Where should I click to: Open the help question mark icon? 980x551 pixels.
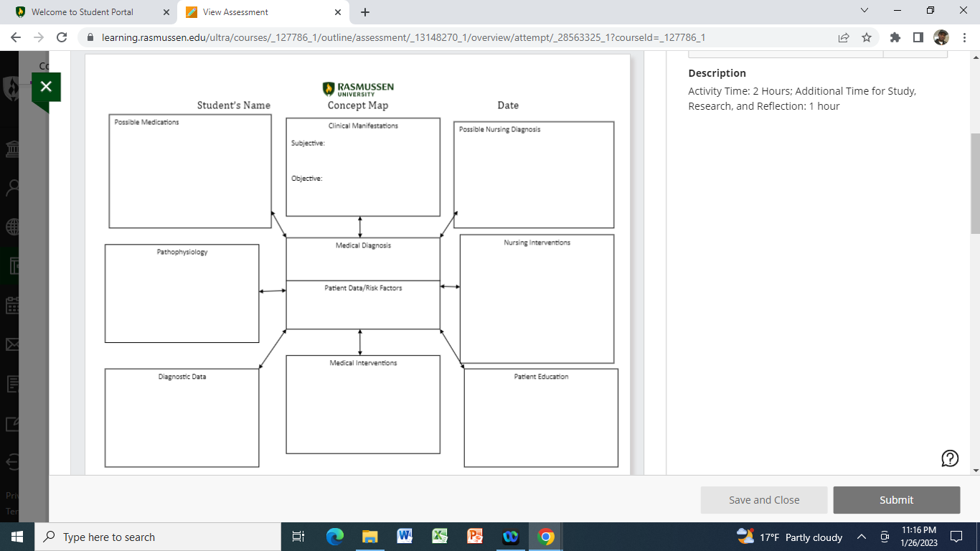[x=950, y=458]
